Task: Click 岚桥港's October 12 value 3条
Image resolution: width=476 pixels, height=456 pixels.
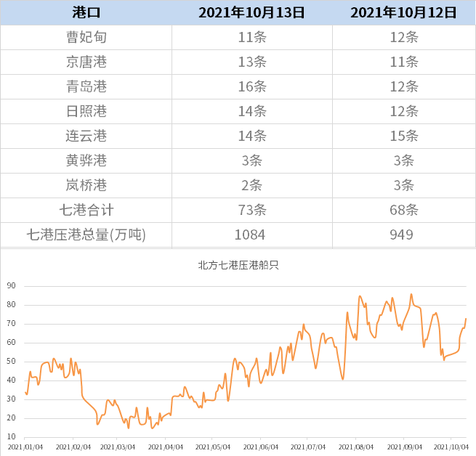Action: pos(404,185)
